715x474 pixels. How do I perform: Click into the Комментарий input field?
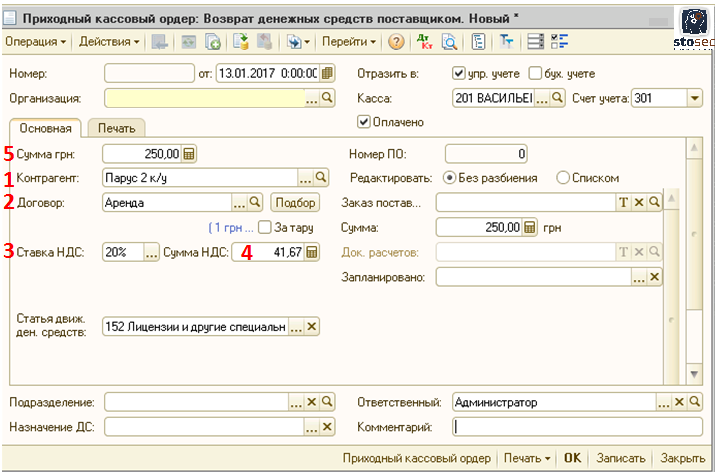(x=577, y=427)
